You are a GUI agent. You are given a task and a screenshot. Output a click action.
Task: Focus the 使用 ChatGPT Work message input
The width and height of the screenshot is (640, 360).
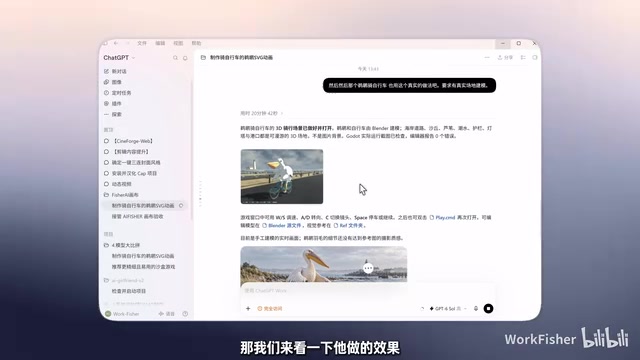point(367,291)
